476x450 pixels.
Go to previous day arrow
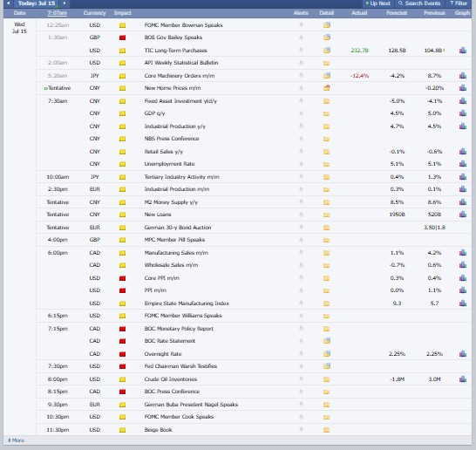[x=9, y=3]
